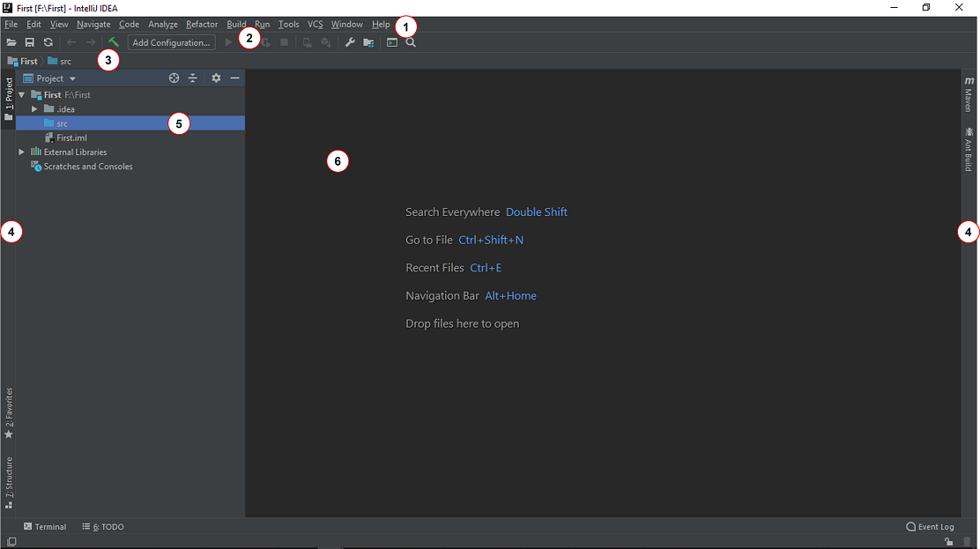Open the Tools menu
Viewport: 980px width, 549px height.
(x=289, y=25)
